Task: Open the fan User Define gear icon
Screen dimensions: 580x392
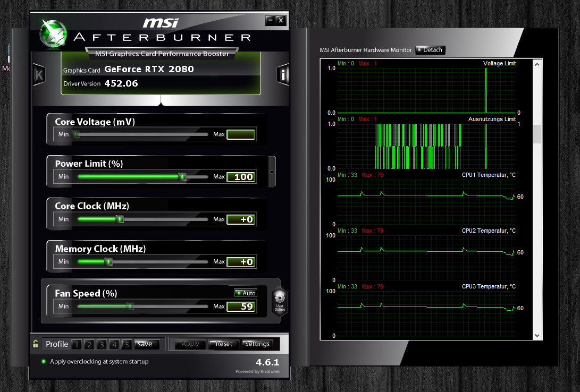Action: point(280,300)
